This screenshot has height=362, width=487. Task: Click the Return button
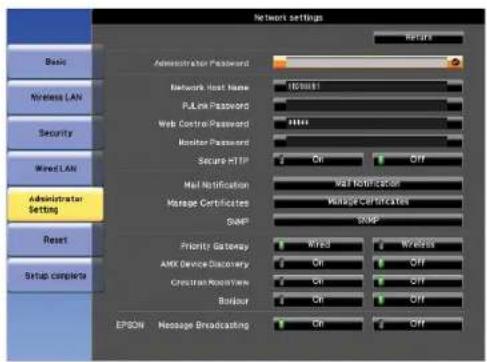(x=418, y=38)
